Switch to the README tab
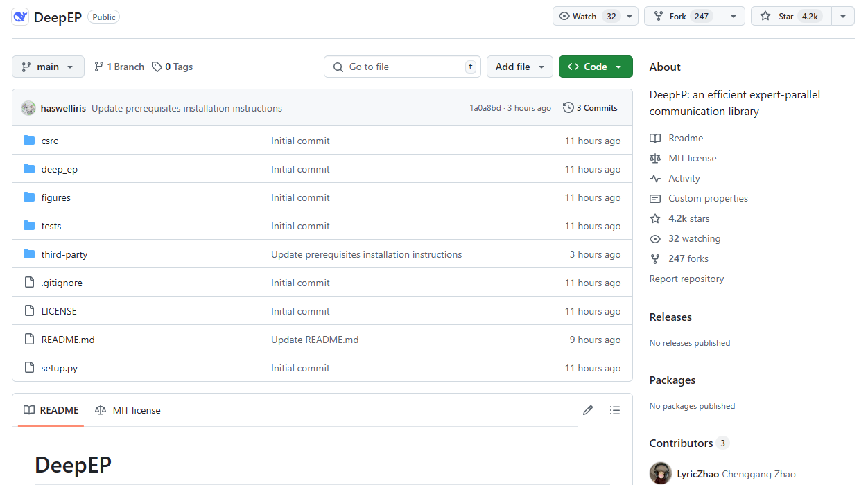 (51, 410)
